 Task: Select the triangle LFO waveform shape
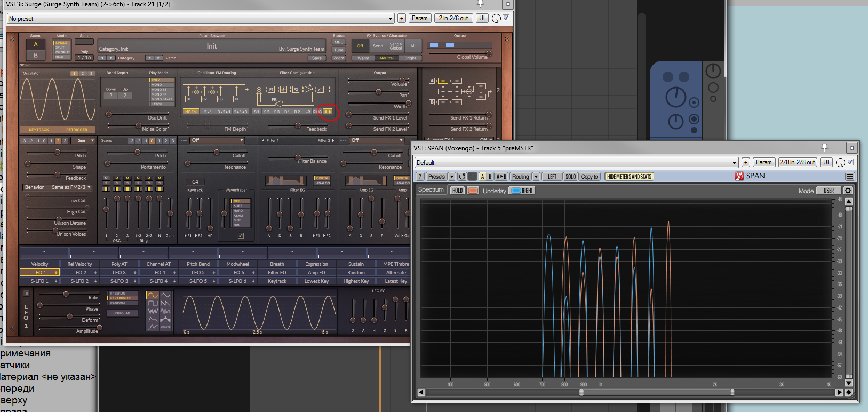coord(166,295)
